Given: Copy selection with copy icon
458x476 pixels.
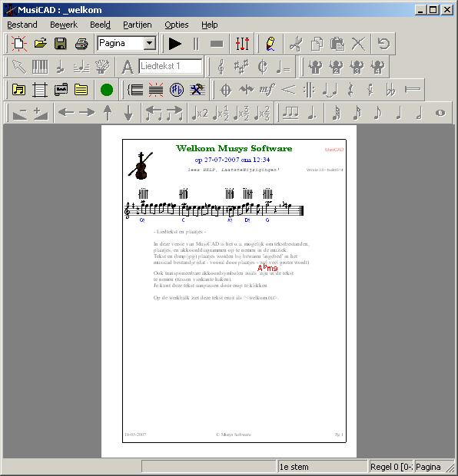Looking at the screenshot, I should (x=317, y=44).
